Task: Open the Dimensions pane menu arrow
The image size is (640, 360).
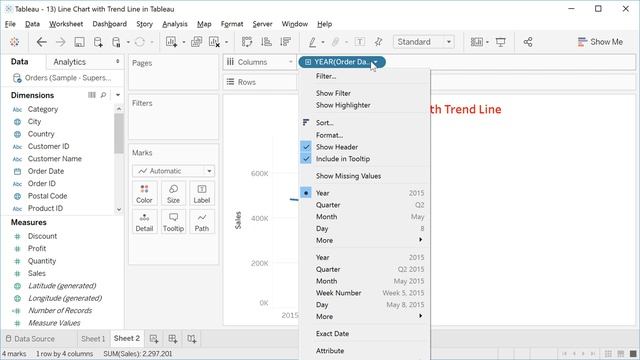Action: 118,95
